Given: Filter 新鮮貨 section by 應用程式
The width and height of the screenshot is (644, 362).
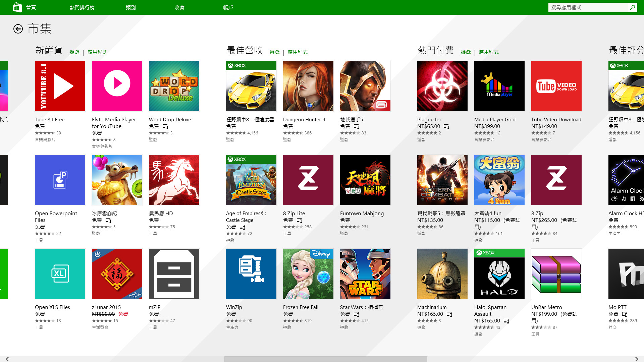Looking at the screenshot, I should [x=97, y=52].
